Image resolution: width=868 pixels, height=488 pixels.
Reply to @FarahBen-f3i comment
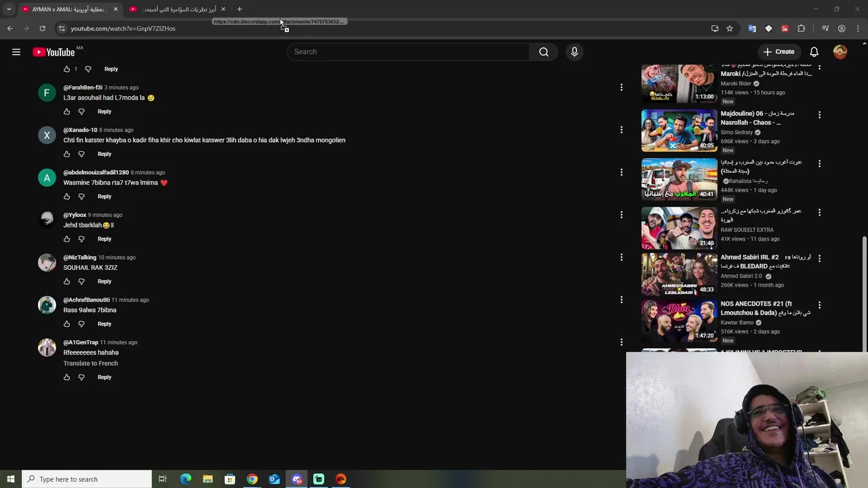pyautogui.click(x=104, y=112)
